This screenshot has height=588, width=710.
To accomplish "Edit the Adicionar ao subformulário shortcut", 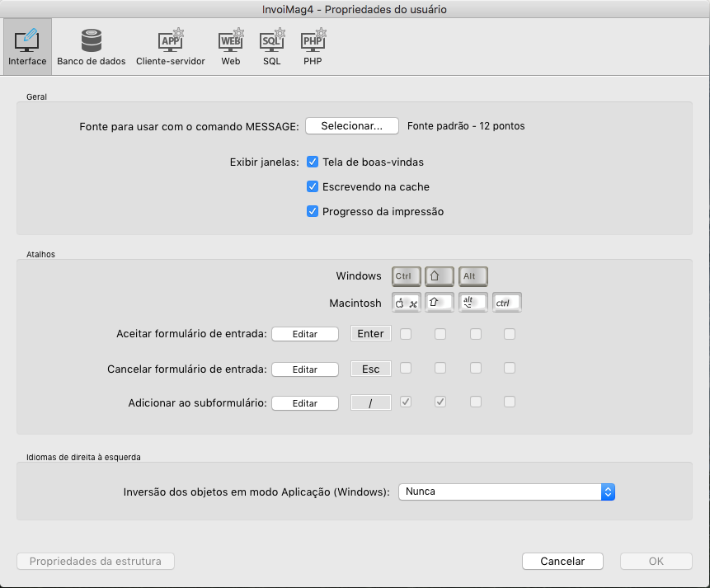I will point(305,403).
